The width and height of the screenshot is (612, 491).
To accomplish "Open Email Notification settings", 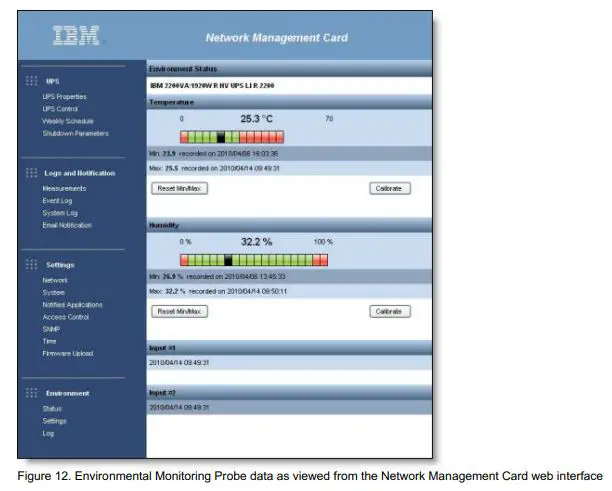I will coord(67,225).
